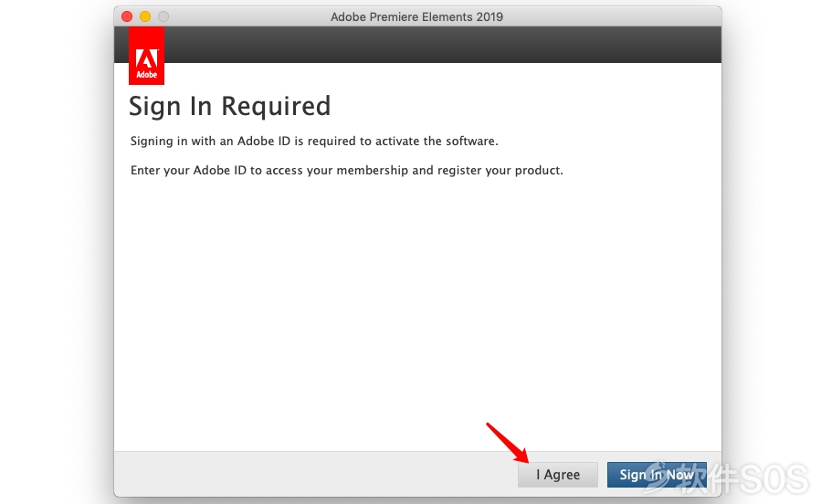Click the 软件SOS watermark text
821x504 pixels.
tap(742, 478)
